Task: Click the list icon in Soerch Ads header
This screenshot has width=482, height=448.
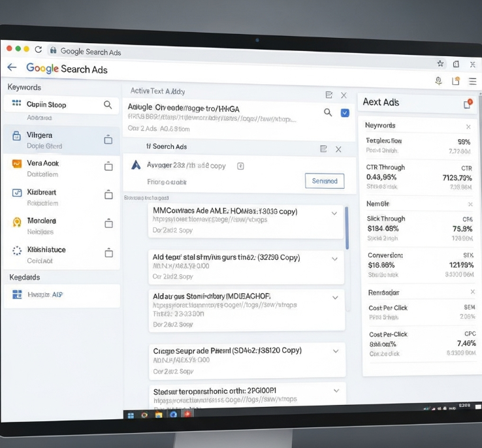Action: pyautogui.click(x=323, y=149)
